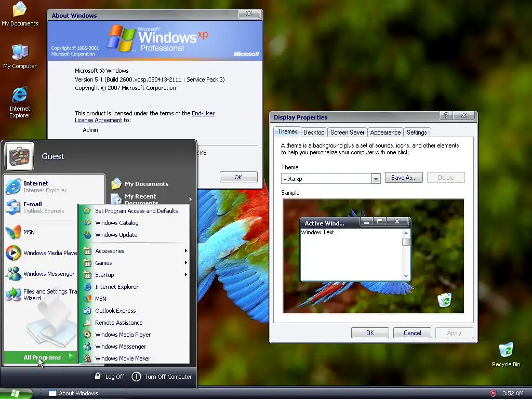Viewport: 532px width, 399px height.
Task: Click the Admin licensee name
Action: click(90, 130)
